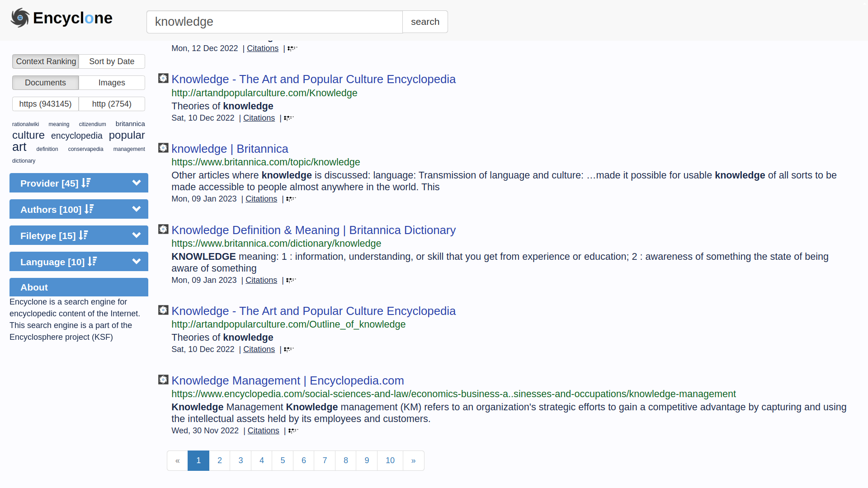Open the About panel header
The image size is (868, 488).
point(79,287)
